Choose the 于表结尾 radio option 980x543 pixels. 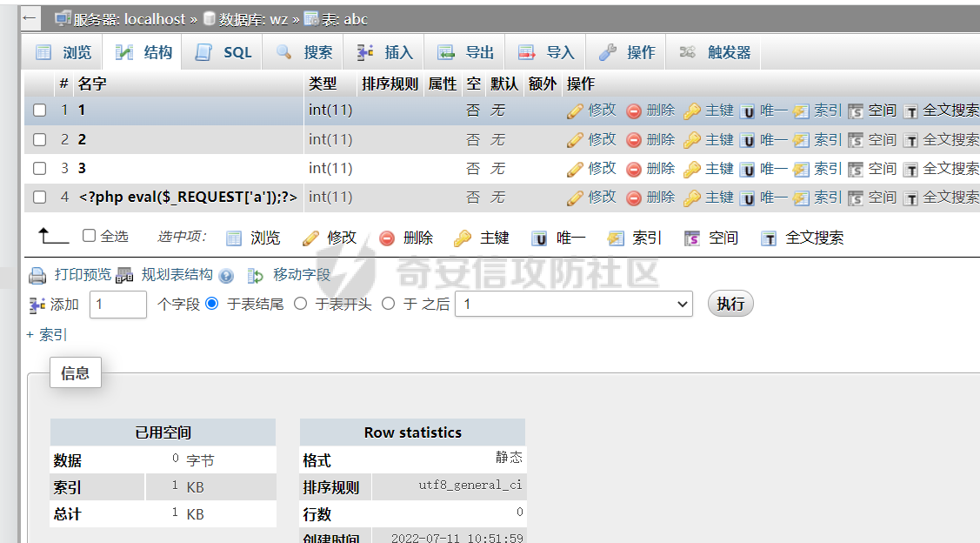(212, 304)
